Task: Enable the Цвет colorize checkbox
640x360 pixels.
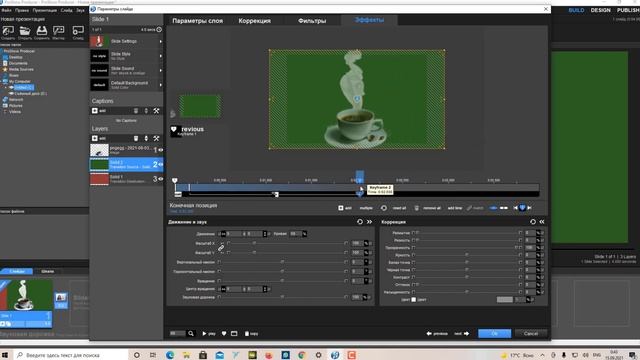Action: tap(413, 300)
